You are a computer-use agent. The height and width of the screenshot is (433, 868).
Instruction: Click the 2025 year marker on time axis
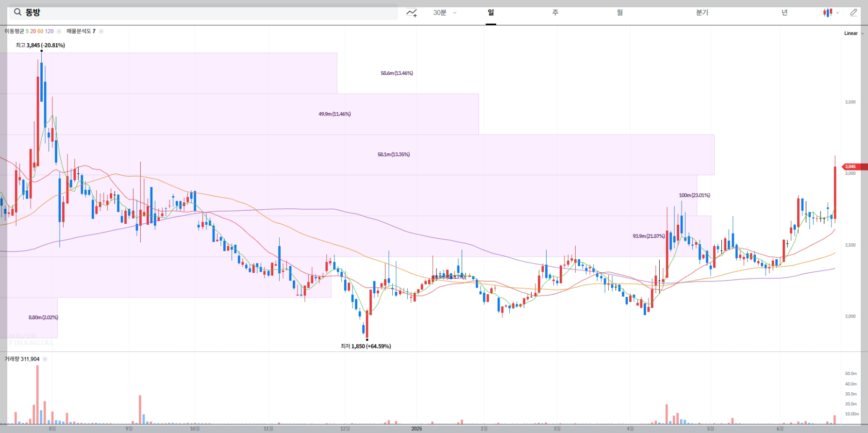click(x=417, y=429)
